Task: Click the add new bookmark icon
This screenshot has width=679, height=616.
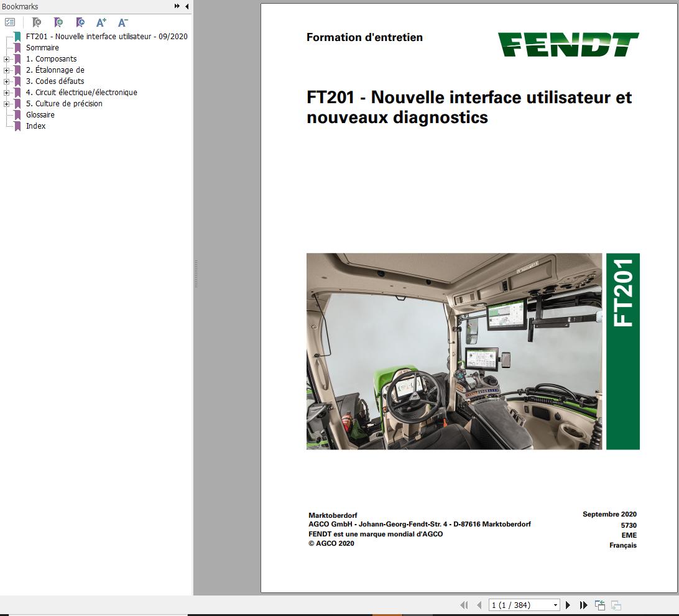Action: 58,22
